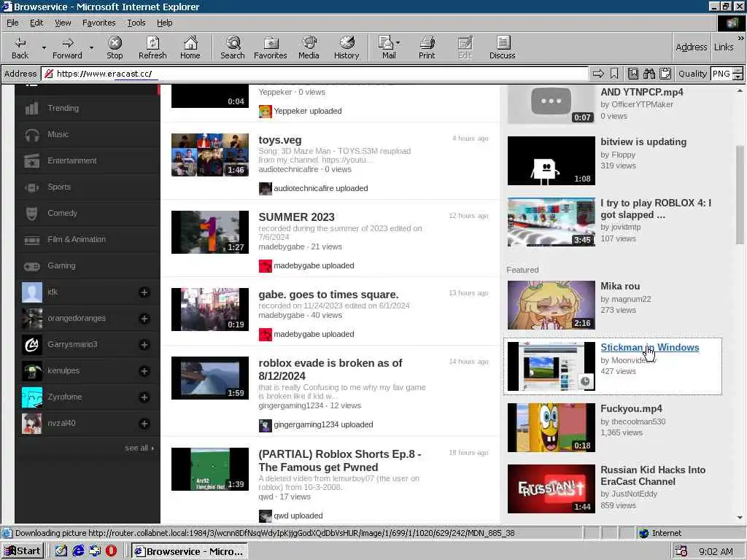Open the Favorites menu
The width and height of the screenshot is (747, 560).
[x=98, y=23]
